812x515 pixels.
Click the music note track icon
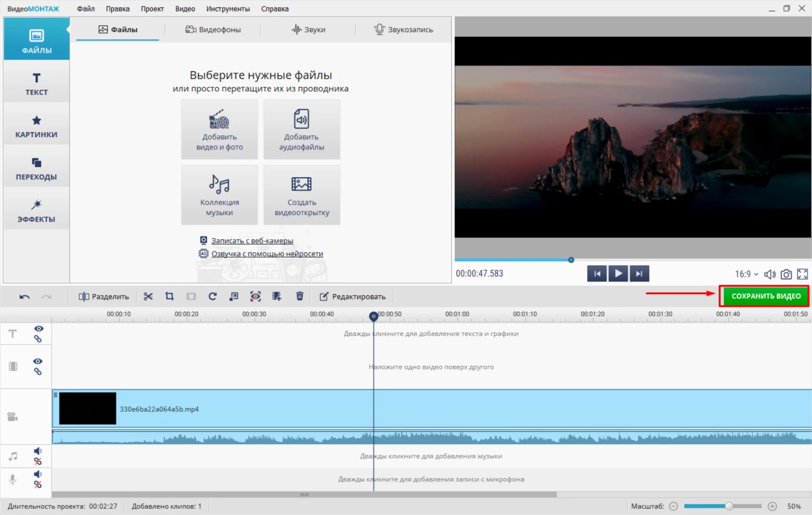tap(13, 456)
